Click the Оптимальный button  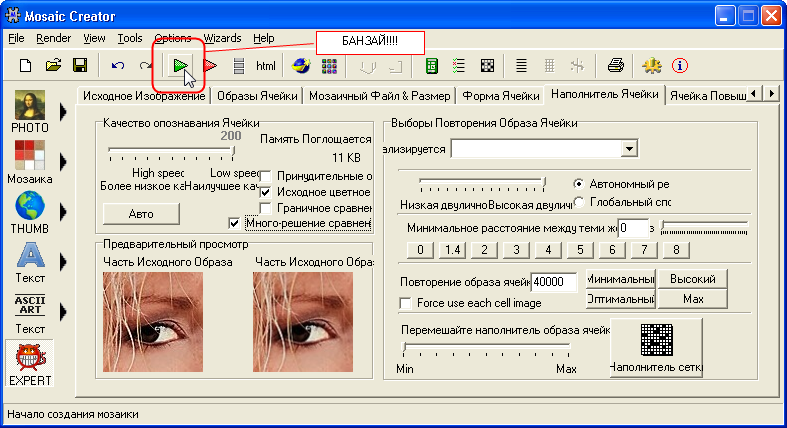point(620,299)
